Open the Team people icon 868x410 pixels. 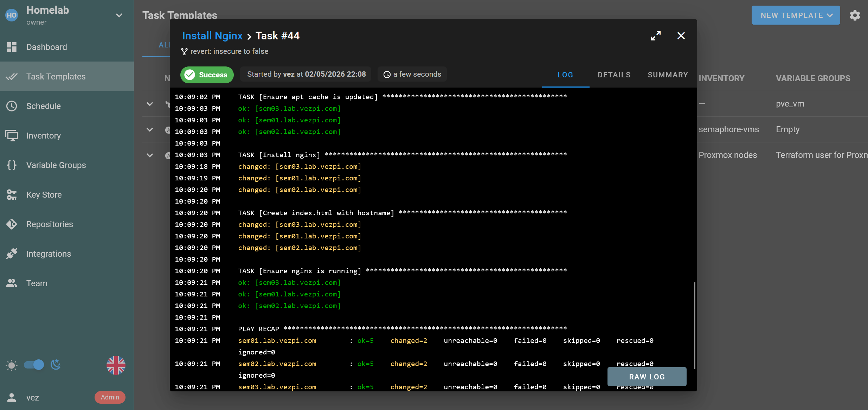pos(12,283)
